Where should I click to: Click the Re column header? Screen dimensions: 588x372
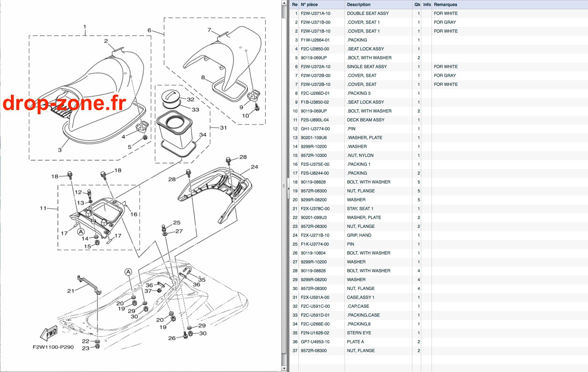[x=294, y=5]
